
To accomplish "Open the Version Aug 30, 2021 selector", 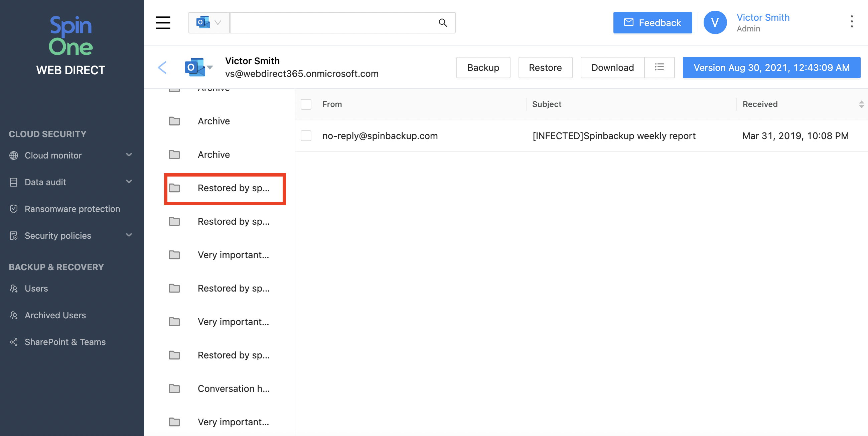I will pos(771,68).
